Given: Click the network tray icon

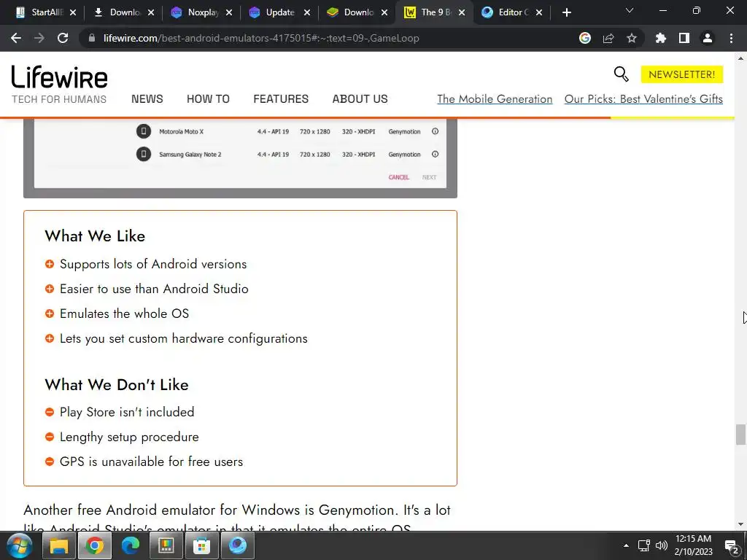Looking at the screenshot, I should (x=643, y=545).
